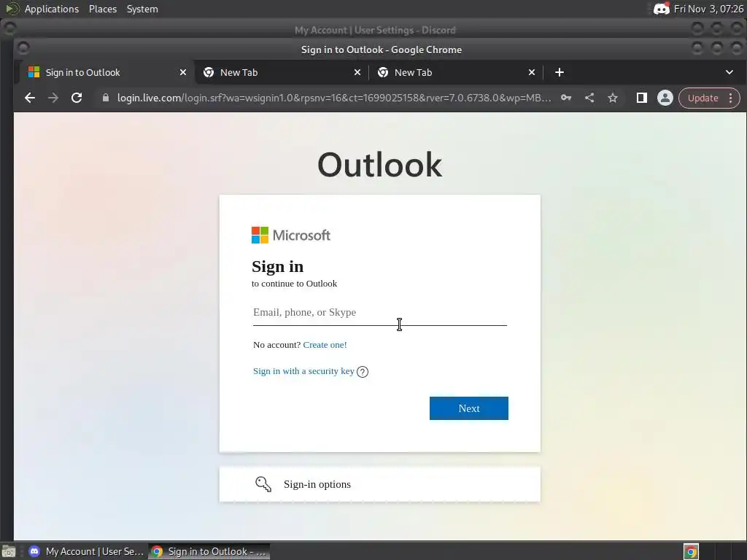Viewport: 747px width, 560px height.
Task: Focus the Email, phone, or Skype field
Action: 379,313
